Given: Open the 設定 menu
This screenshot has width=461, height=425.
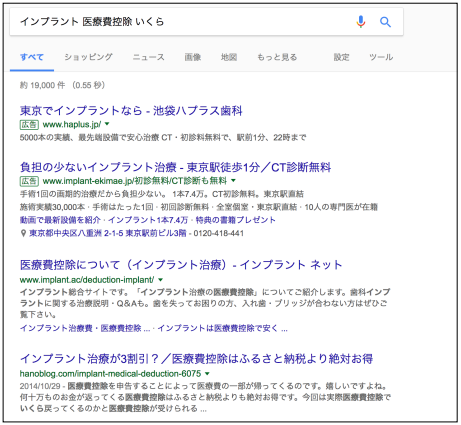Looking at the screenshot, I should 341,57.
